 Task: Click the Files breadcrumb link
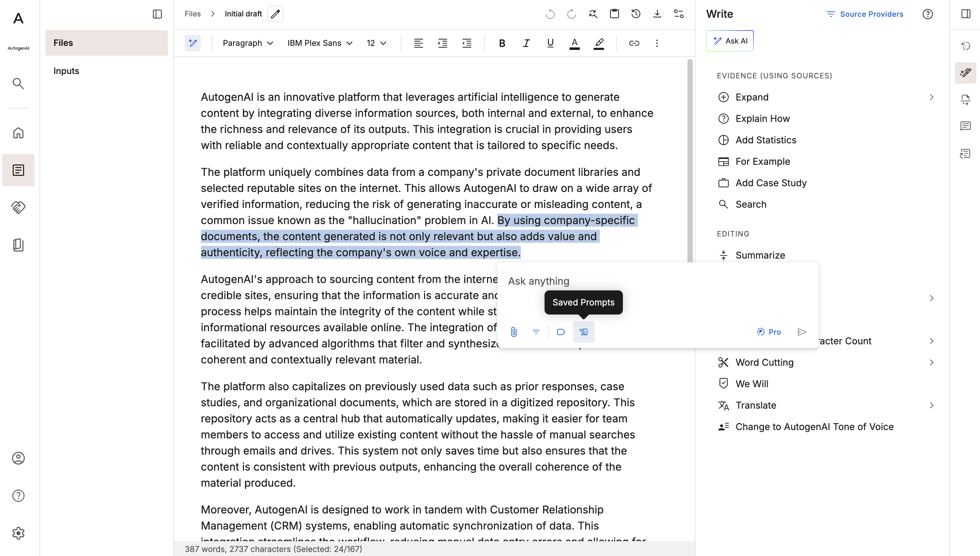tap(193, 14)
